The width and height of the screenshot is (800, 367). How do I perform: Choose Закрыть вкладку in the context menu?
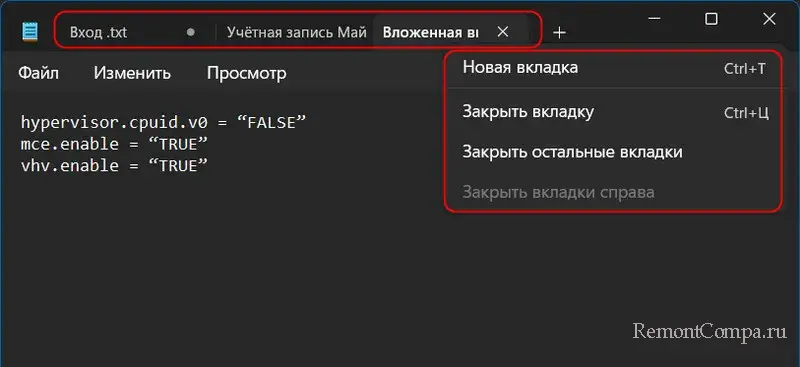coord(614,111)
